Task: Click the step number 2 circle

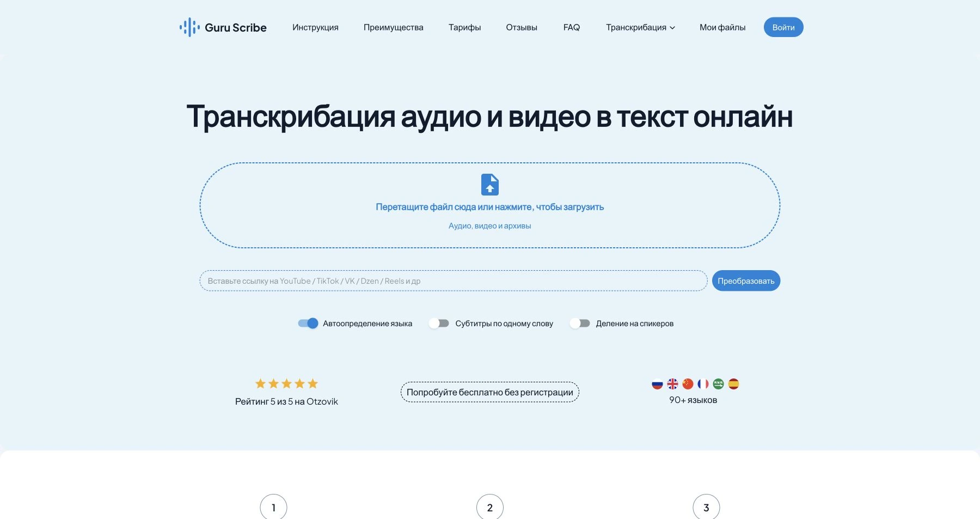Action: (x=490, y=507)
